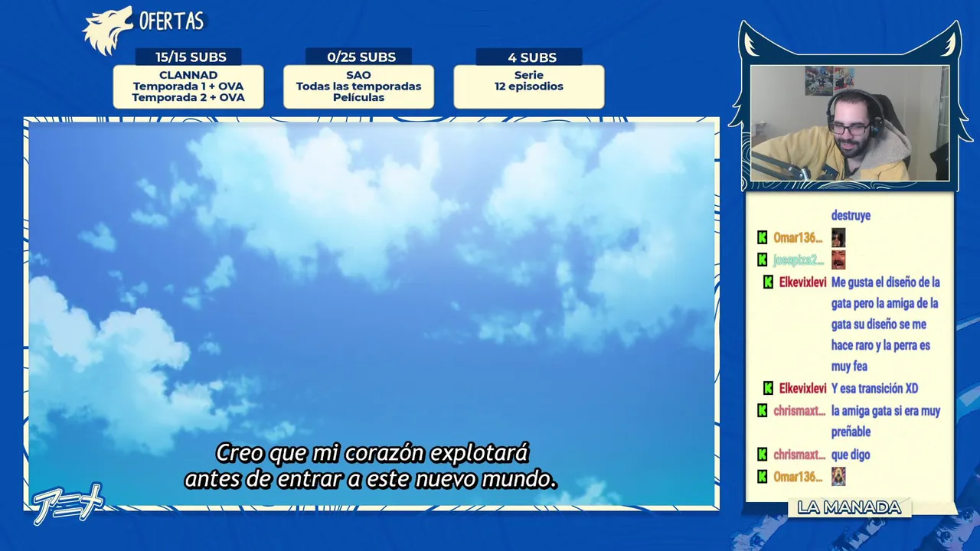
Task: Open Elkevixlevi username beside 'Me gusta el diseño'
Action: (802, 282)
